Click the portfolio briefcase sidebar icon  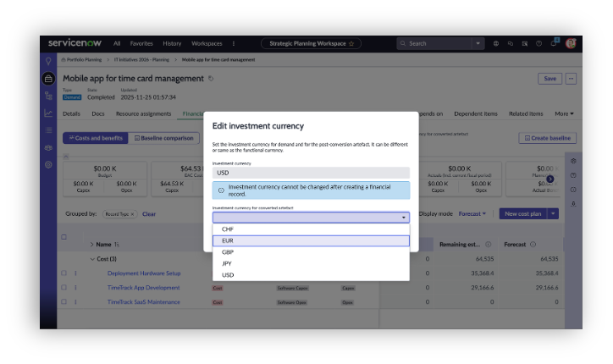[x=48, y=79]
